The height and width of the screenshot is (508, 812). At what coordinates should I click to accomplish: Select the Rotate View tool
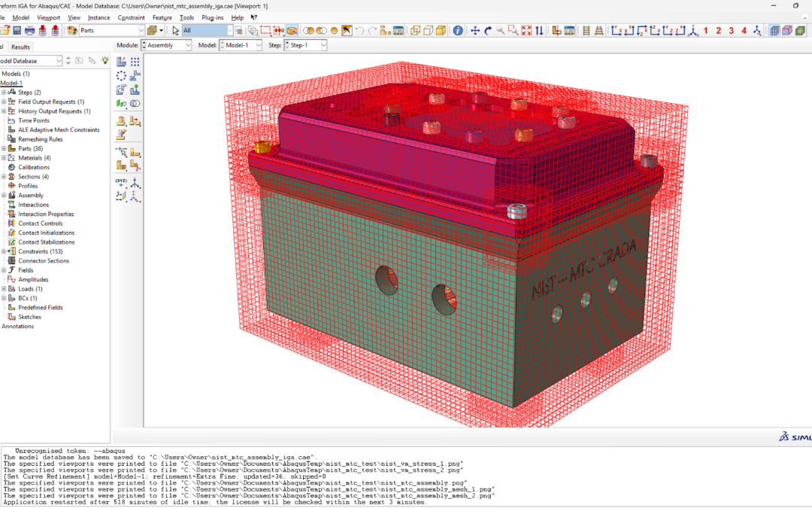(x=488, y=31)
